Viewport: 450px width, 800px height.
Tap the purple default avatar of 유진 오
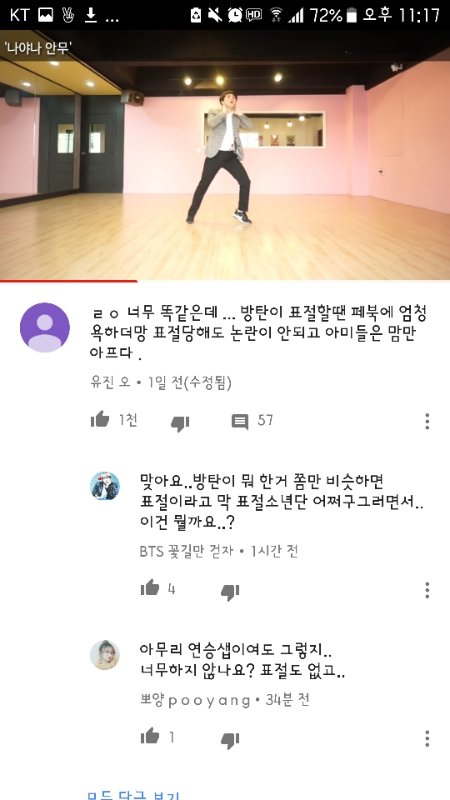[x=45, y=327]
